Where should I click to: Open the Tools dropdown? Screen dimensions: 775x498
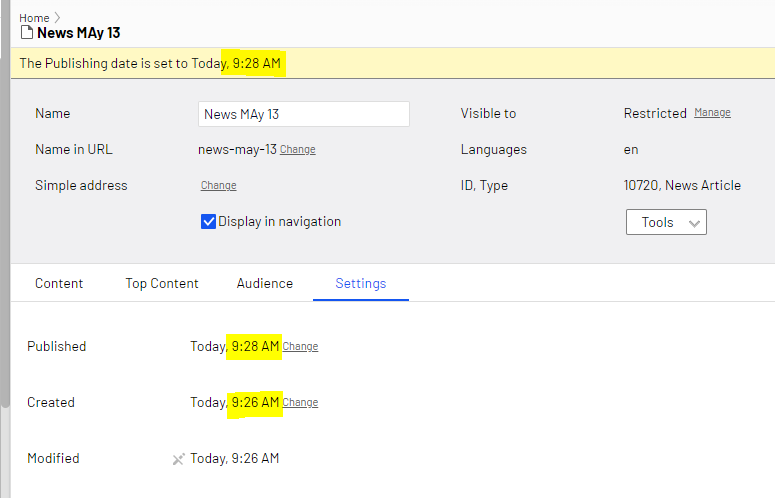coord(666,222)
